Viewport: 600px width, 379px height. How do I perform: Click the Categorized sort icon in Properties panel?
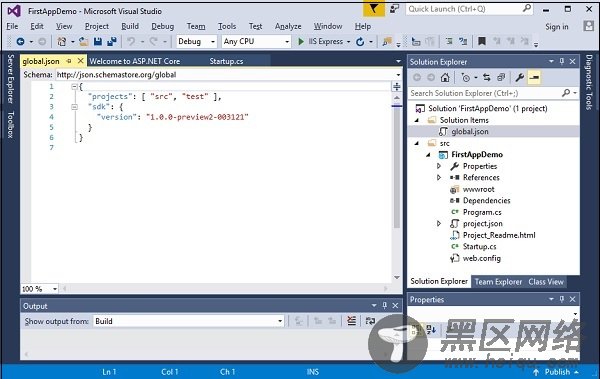click(x=416, y=329)
